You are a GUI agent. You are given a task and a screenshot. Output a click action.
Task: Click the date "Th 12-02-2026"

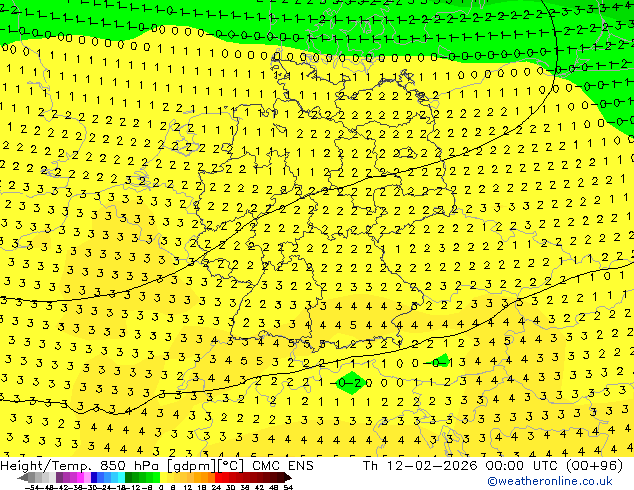[420, 466]
